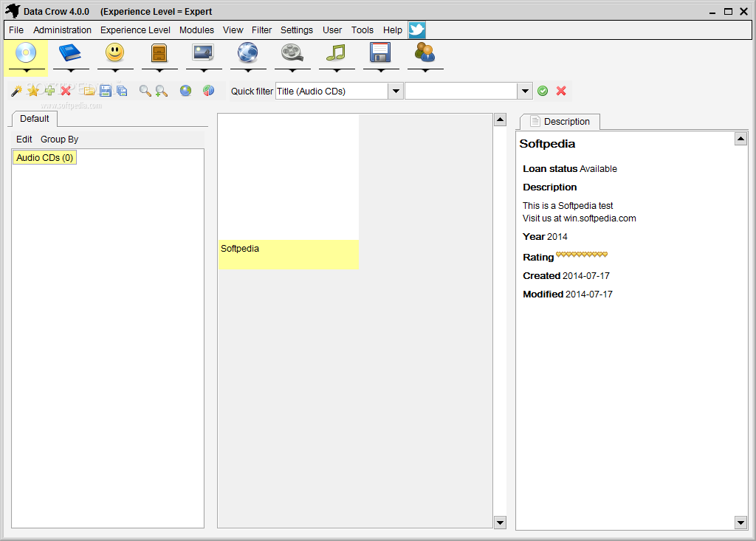The image size is (756, 541).
Task: Open the Music note module icon
Action: tap(336, 52)
